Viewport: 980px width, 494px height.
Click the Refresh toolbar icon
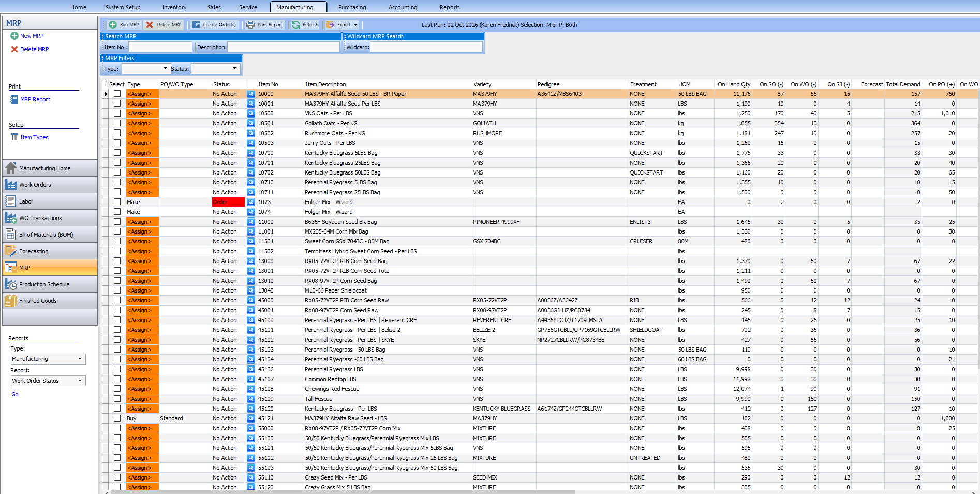296,25
